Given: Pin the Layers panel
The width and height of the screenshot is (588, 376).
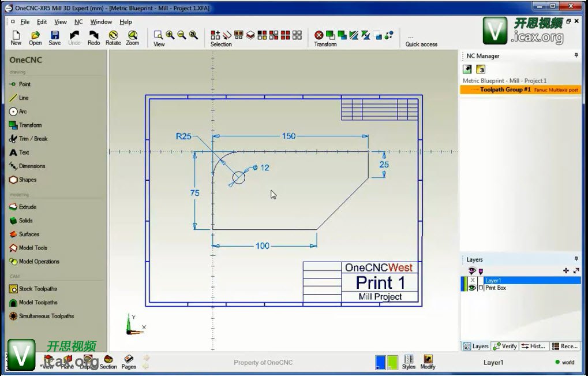Looking at the screenshot, I should (576, 259).
